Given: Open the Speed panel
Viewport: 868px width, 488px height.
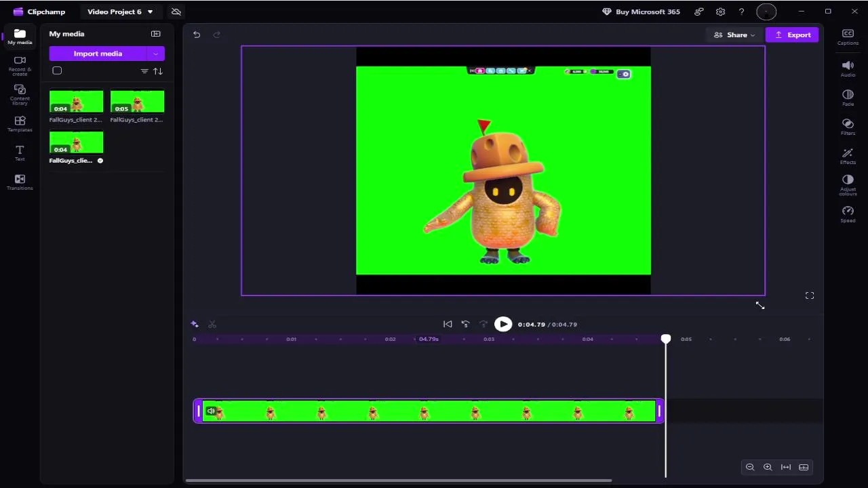Looking at the screenshot, I should [848, 214].
